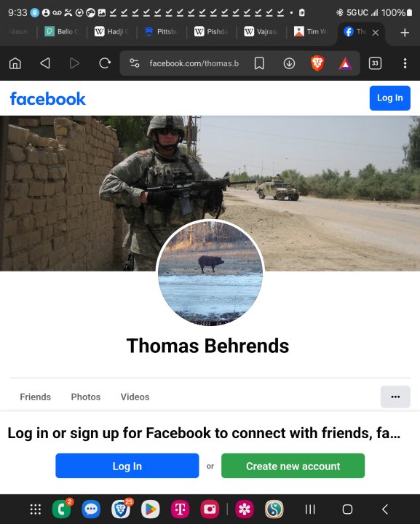Tap the address bar URL field
This screenshot has height=524, width=420.
194,63
